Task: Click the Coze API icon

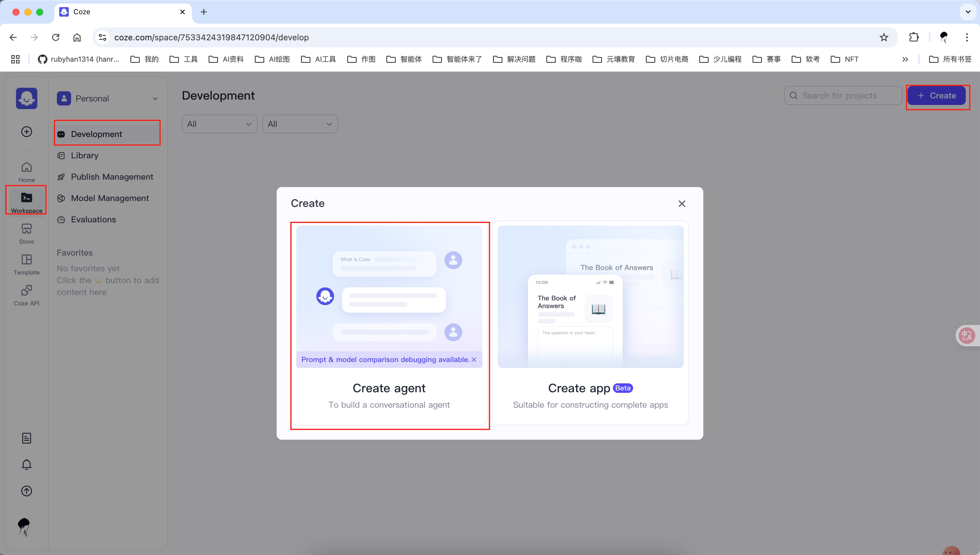Action: pyautogui.click(x=26, y=295)
